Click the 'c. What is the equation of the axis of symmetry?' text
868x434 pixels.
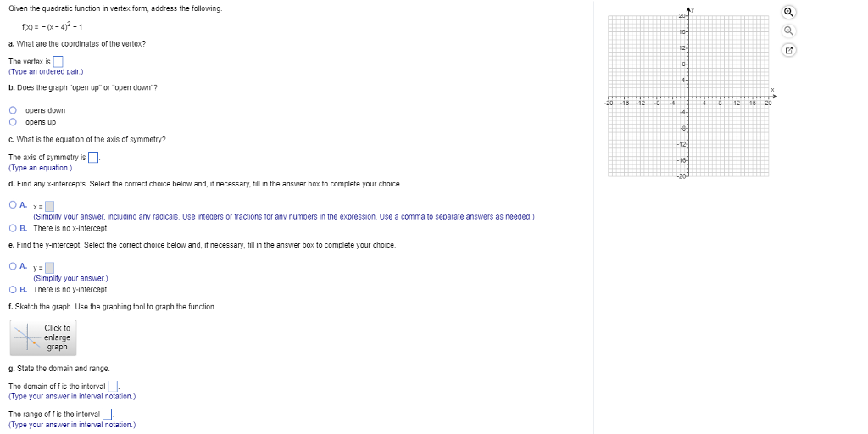[87, 140]
